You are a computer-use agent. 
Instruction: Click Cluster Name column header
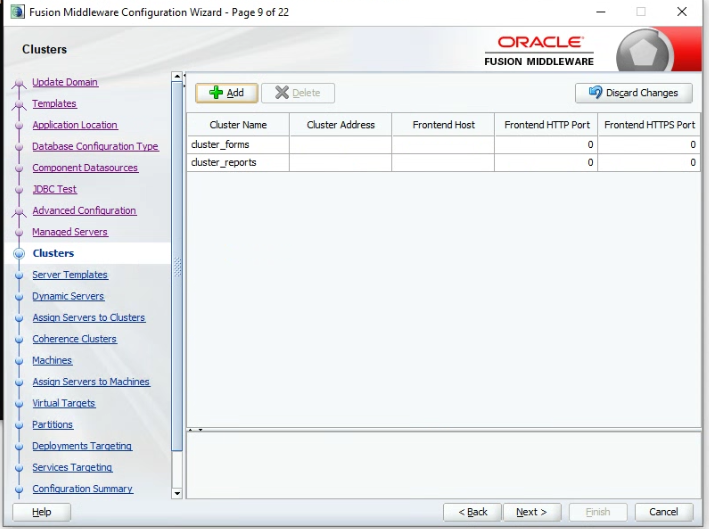pos(238,125)
